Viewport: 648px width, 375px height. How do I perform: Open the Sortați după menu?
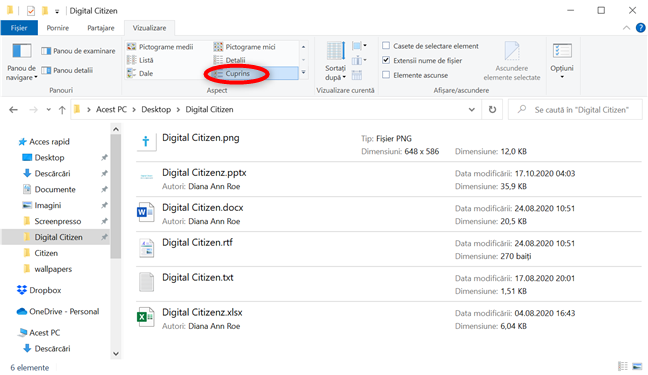(x=335, y=61)
